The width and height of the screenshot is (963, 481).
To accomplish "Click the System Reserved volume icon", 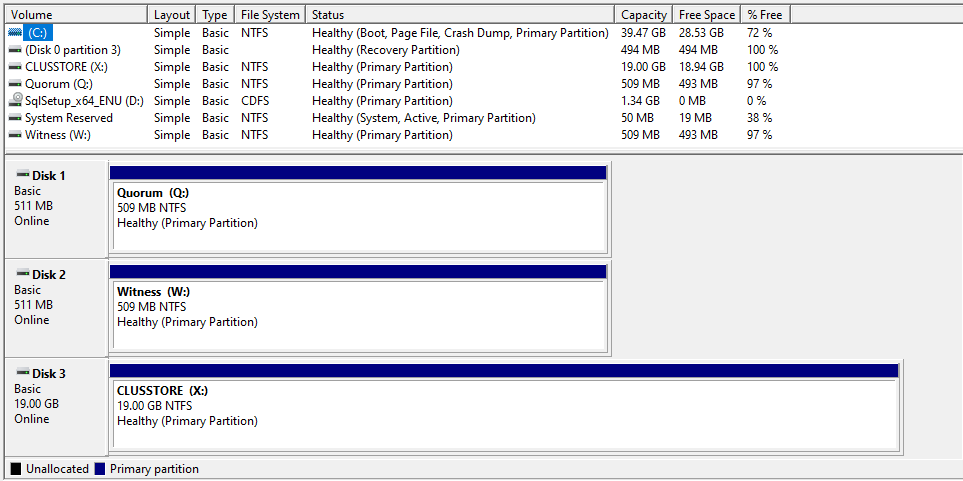I will pos(15,118).
